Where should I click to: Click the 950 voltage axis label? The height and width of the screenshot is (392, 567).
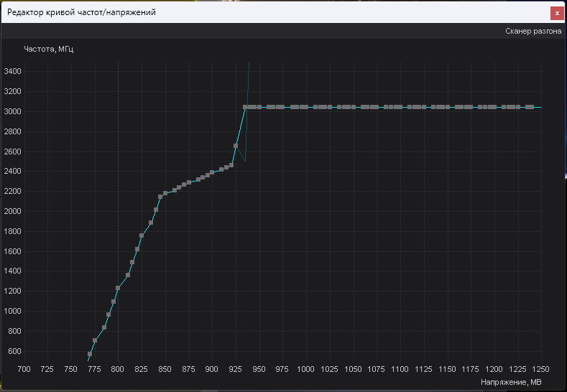tap(259, 369)
